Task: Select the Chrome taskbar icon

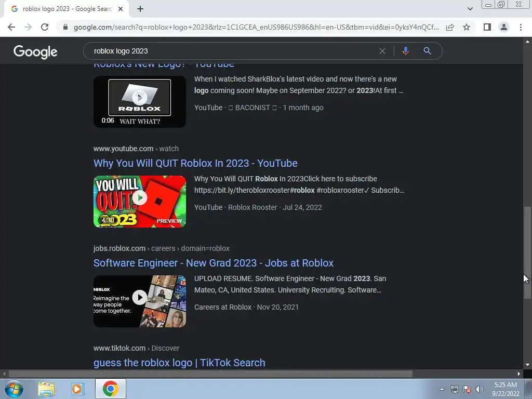Action: [111, 389]
